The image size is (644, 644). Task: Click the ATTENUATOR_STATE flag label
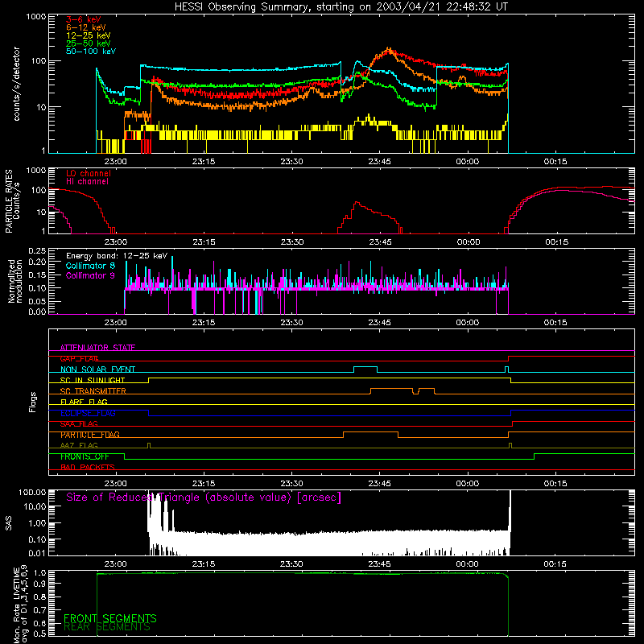(x=97, y=348)
